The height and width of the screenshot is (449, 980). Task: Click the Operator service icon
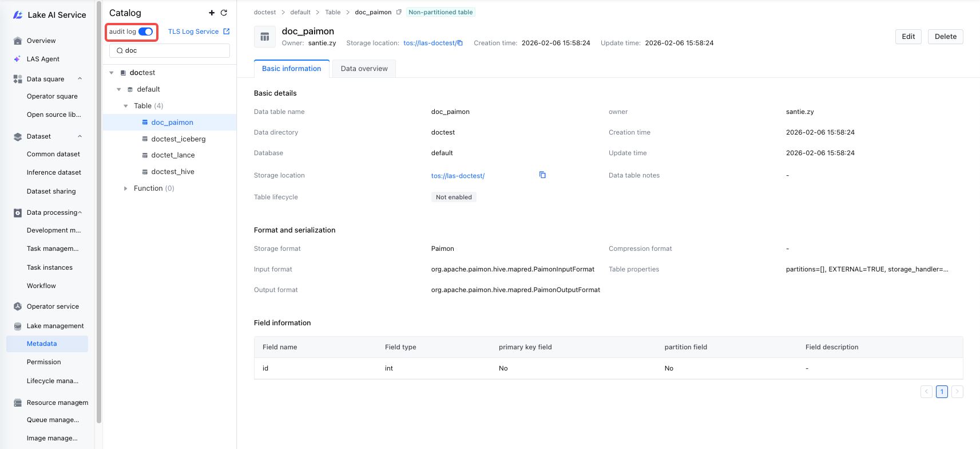point(18,306)
